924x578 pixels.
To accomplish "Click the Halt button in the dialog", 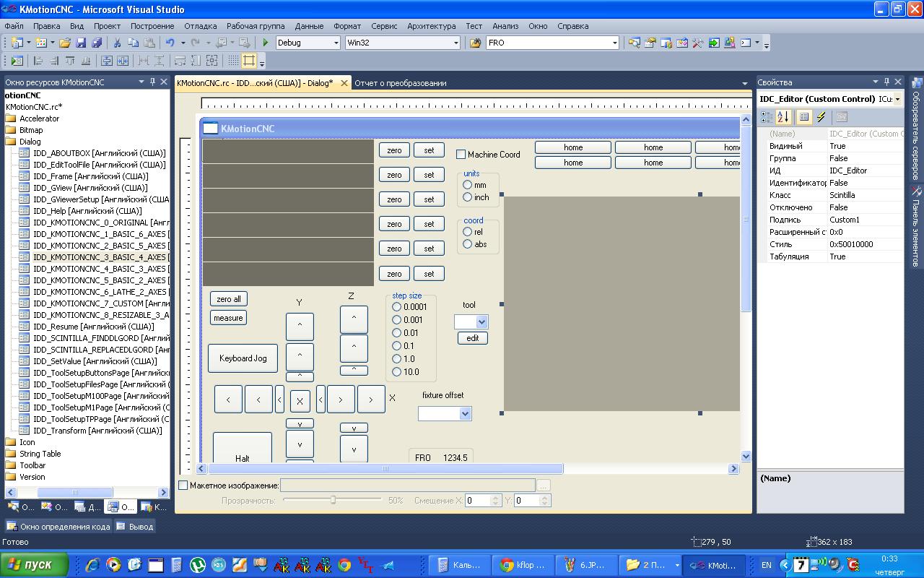I will click(243, 448).
